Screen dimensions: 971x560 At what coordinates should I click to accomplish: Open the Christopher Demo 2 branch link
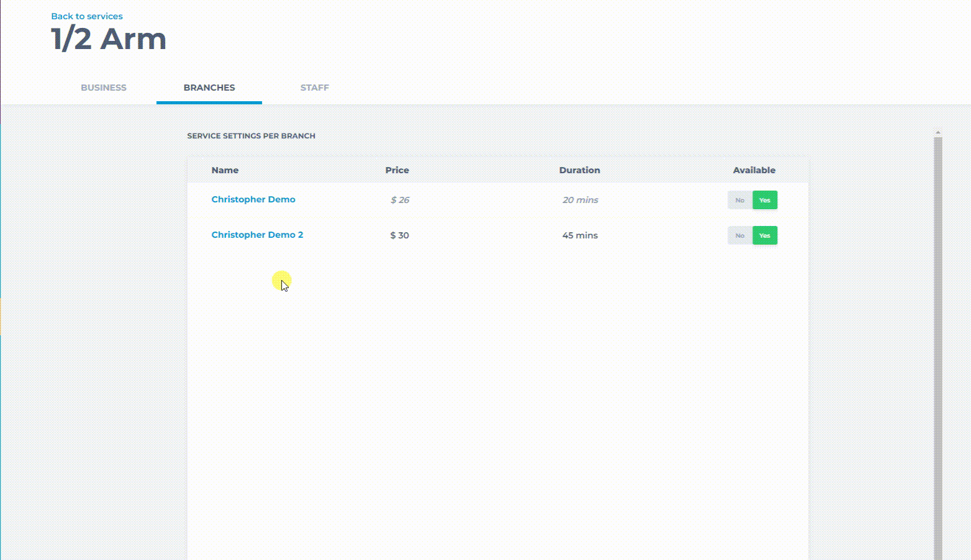[257, 235]
